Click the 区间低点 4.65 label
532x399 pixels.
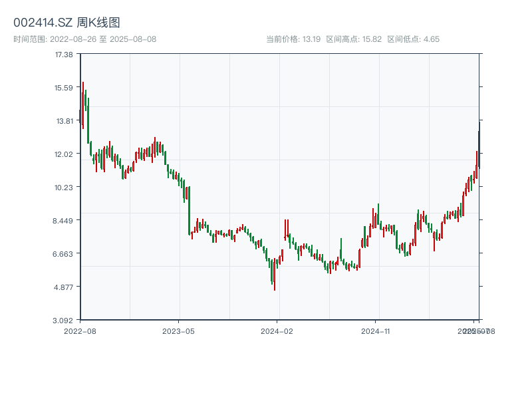click(x=413, y=39)
